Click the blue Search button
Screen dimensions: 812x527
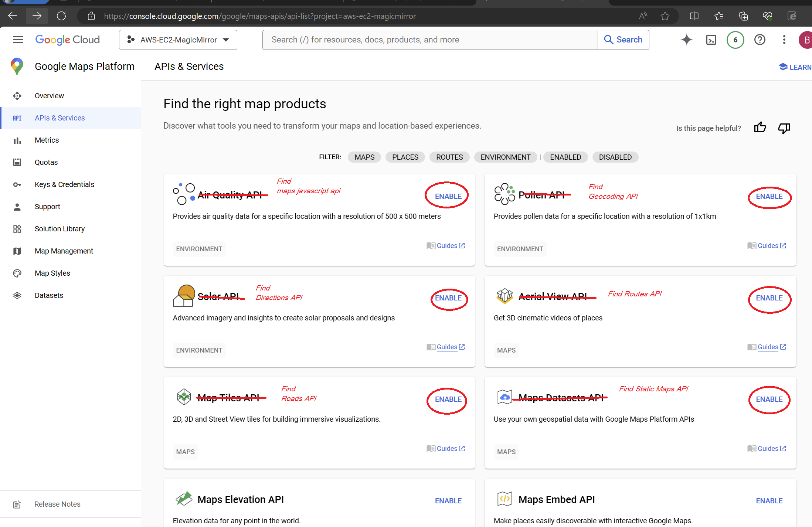(x=623, y=40)
